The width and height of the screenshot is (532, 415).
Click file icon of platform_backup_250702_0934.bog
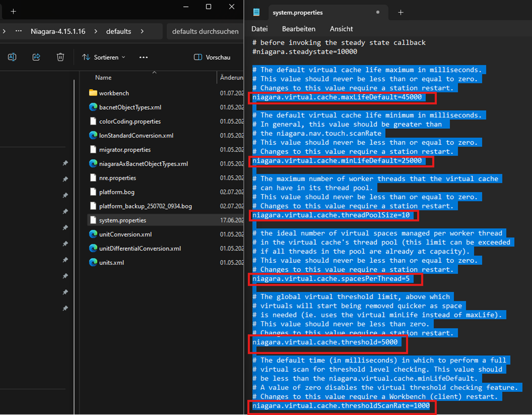point(93,206)
